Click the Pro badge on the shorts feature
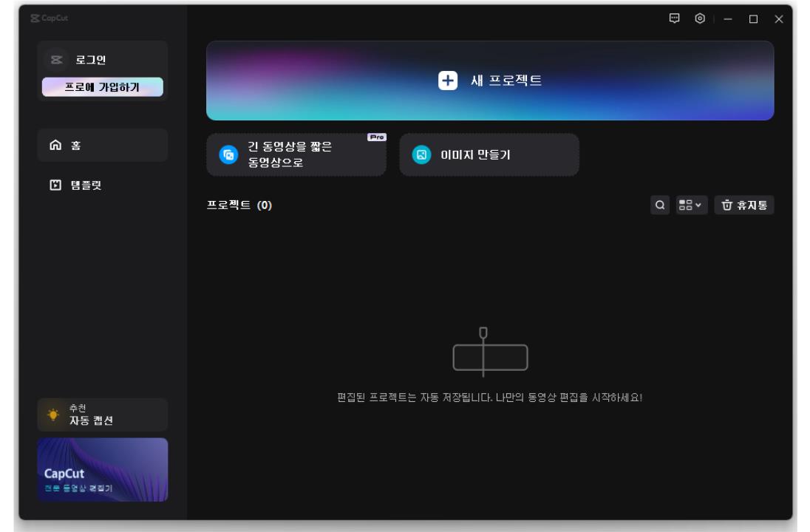 click(x=376, y=136)
